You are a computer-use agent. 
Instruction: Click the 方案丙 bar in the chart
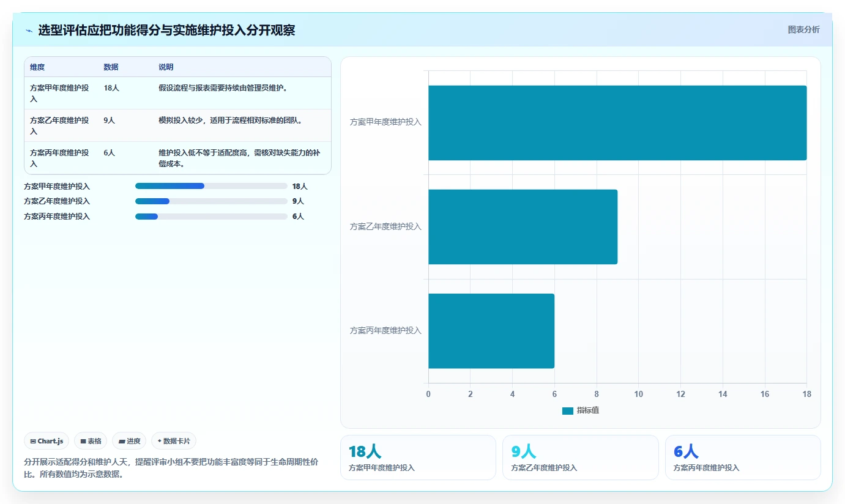pyautogui.click(x=491, y=331)
